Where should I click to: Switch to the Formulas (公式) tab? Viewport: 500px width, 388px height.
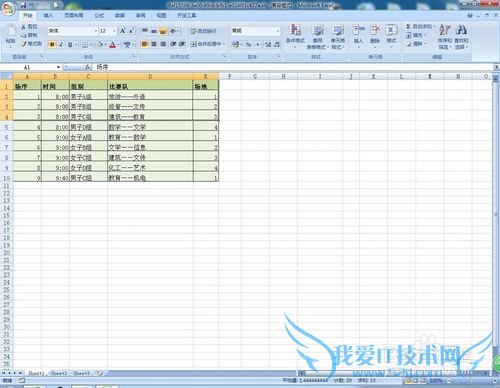point(99,15)
